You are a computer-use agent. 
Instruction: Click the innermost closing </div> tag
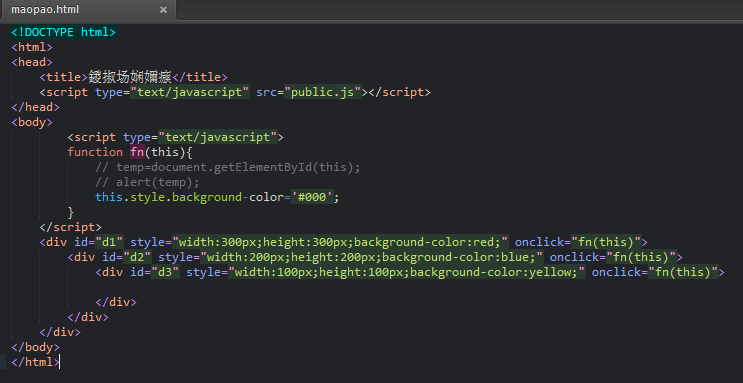pyautogui.click(x=116, y=302)
